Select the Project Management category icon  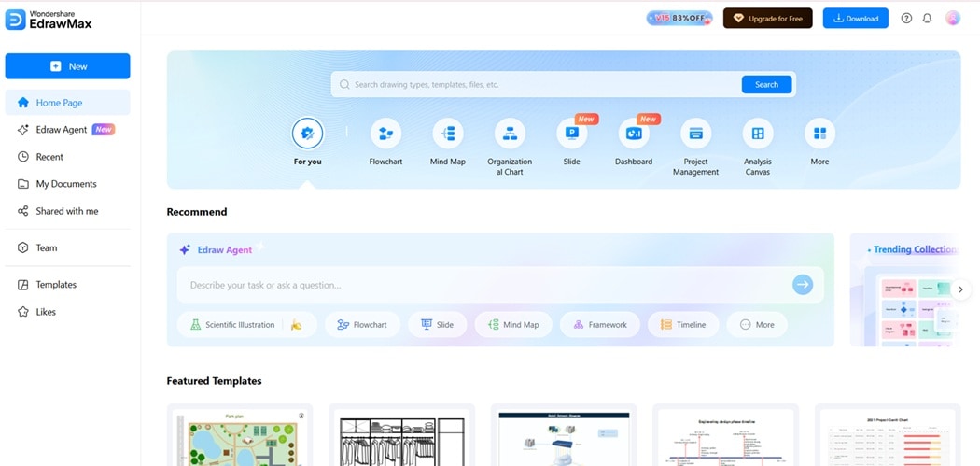695,134
